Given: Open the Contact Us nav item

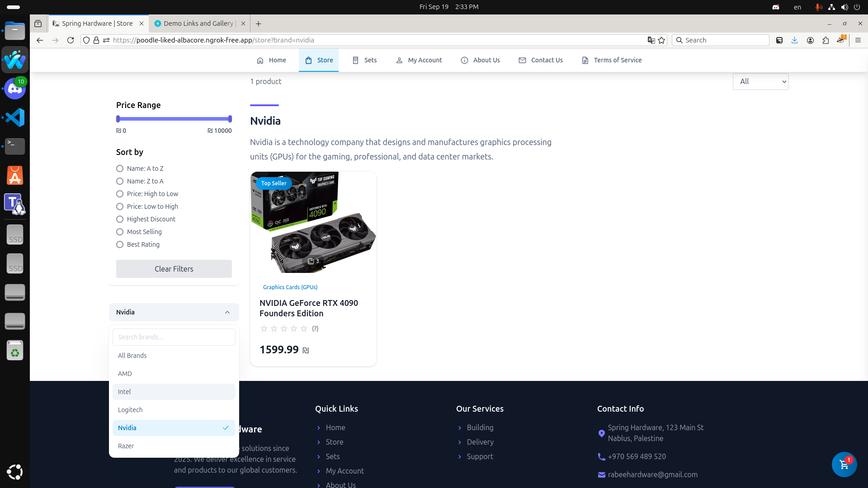Looking at the screenshot, I should 541,60.
